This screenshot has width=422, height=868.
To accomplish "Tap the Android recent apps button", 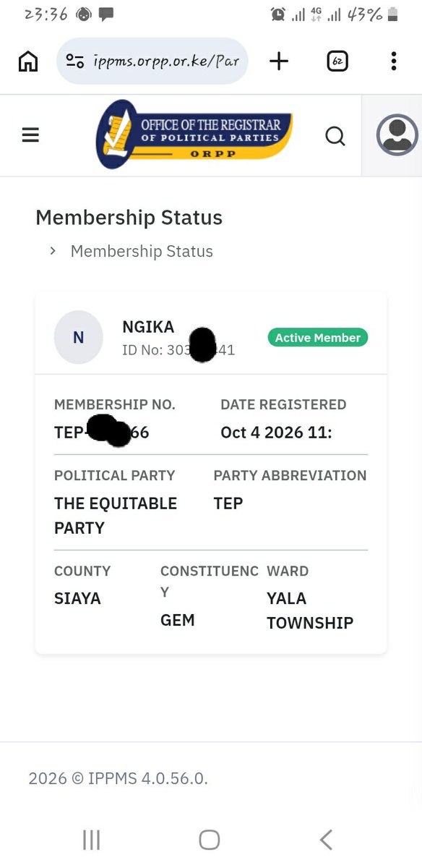I will pyautogui.click(x=91, y=840).
